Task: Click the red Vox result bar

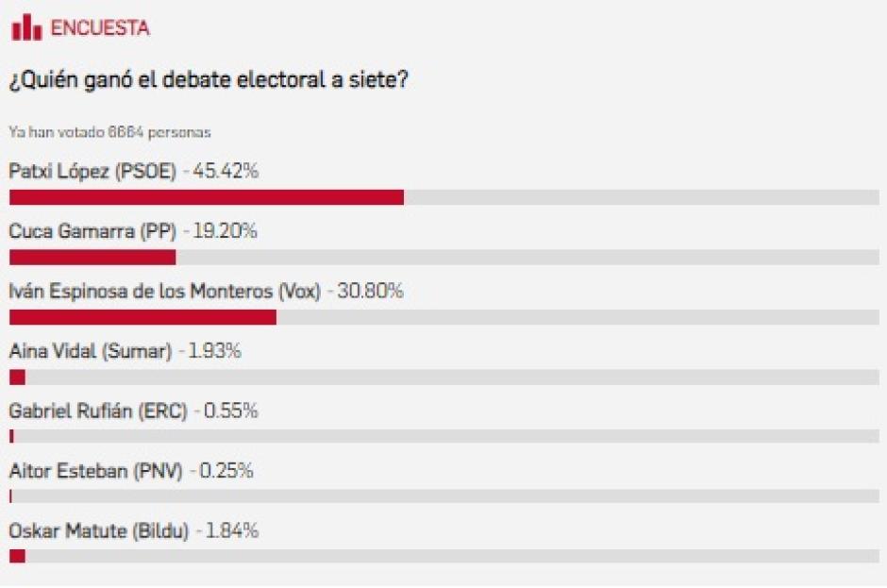Action: [x=143, y=317]
